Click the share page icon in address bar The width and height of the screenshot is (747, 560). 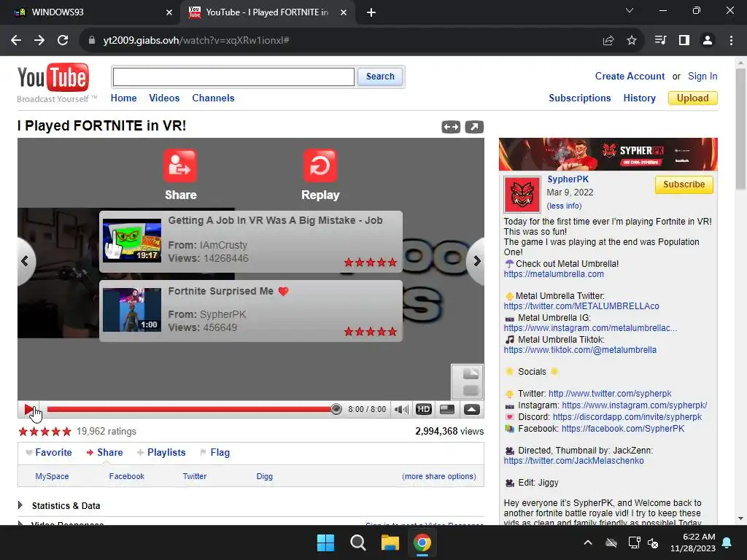(608, 41)
